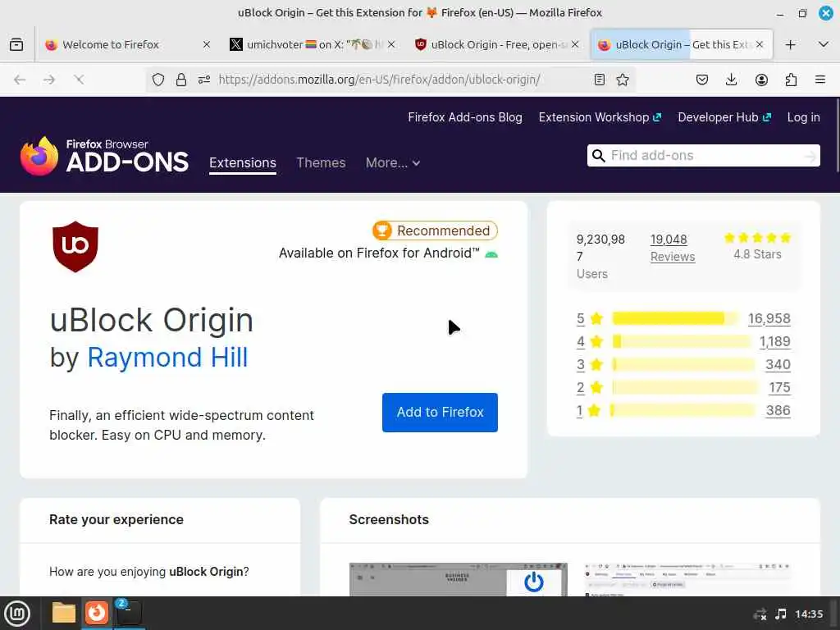Focus the Find add-ons search field
This screenshot has height=630, width=840.
(x=703, y=155)
